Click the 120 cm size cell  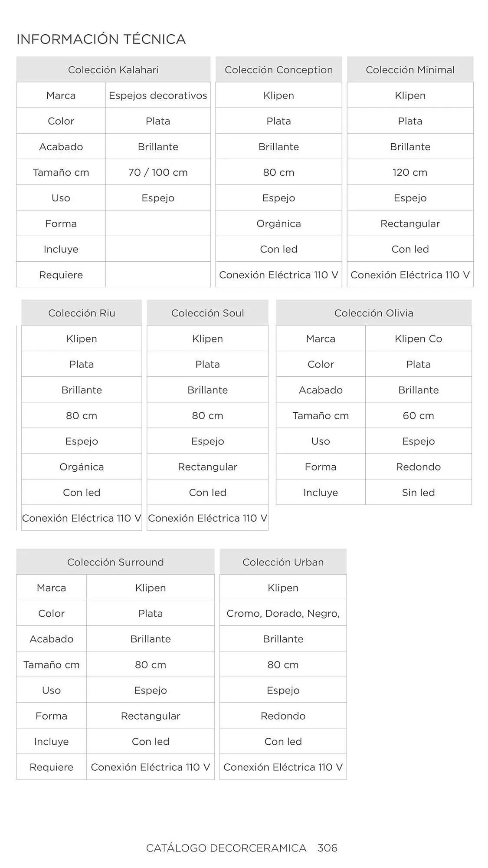pyautogui.click(x=410, y=172)
